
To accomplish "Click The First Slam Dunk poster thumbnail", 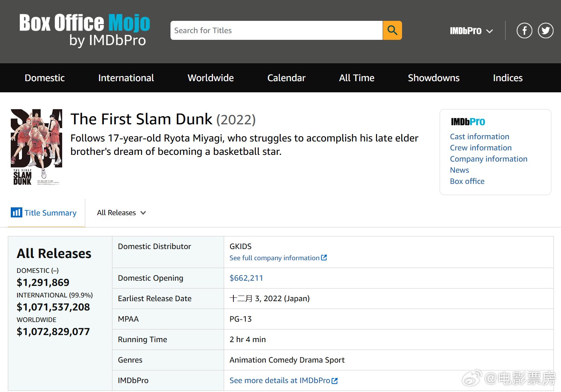I will click(36, 147).
